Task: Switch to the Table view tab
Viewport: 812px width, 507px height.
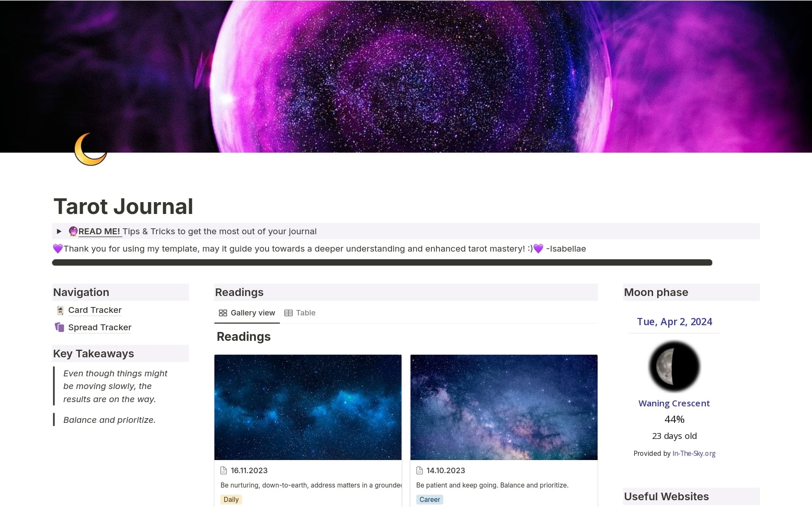Action: click(x=300, y=313)
